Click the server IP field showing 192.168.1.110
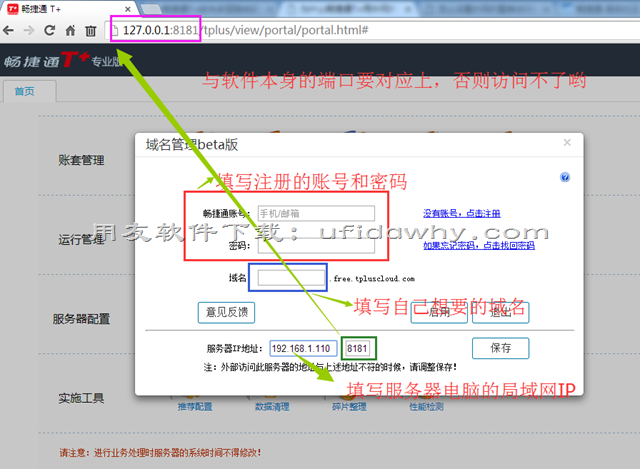The height and width of the screenshot is (469, 640). click(303, 348)
